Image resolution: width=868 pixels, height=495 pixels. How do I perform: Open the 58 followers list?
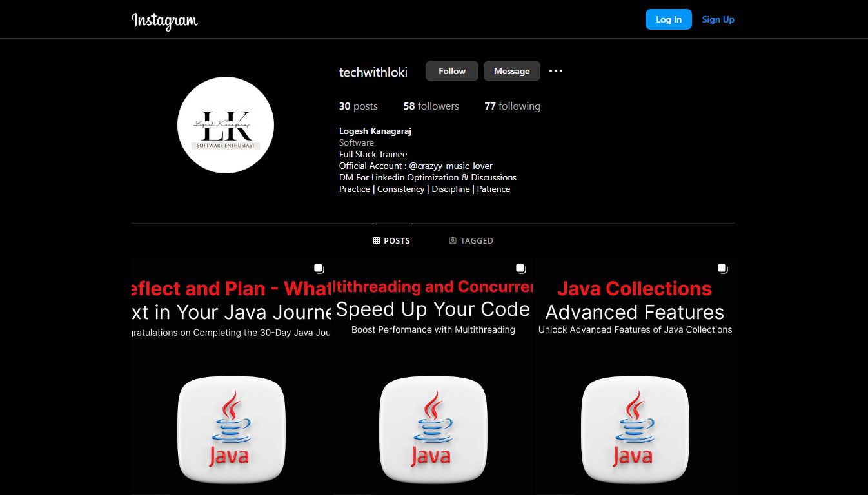click(x=431, y=106)
